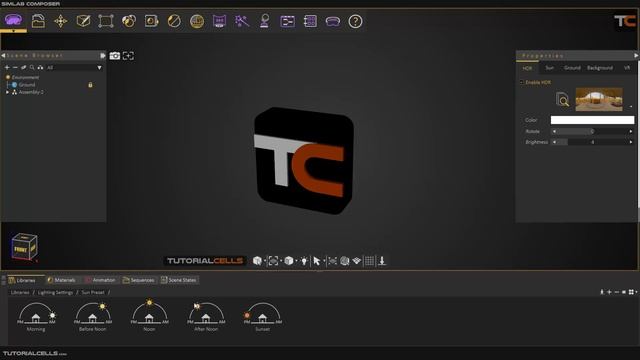
Task: Open the help question mark icon
Action: point(355,21)
